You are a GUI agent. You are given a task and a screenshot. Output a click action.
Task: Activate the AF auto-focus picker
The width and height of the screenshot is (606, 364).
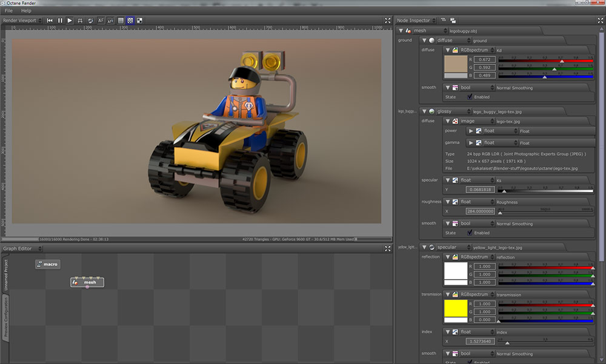click(101, 21)
